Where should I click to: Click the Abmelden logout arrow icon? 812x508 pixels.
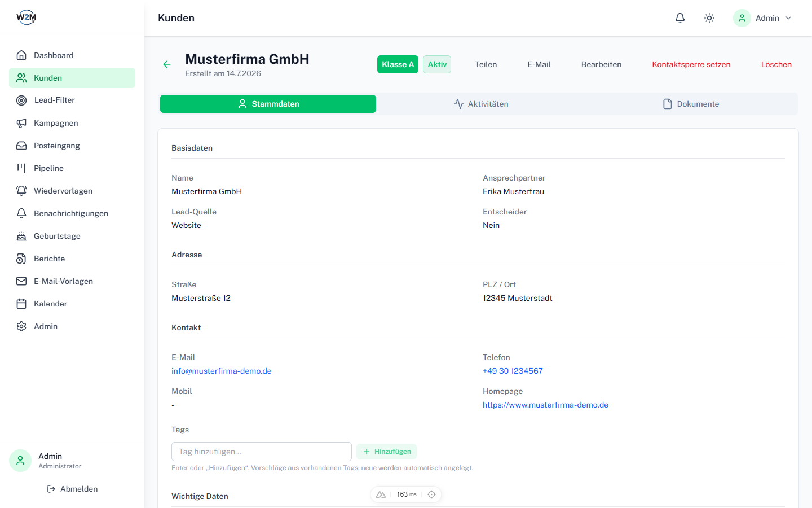point(51,489)
